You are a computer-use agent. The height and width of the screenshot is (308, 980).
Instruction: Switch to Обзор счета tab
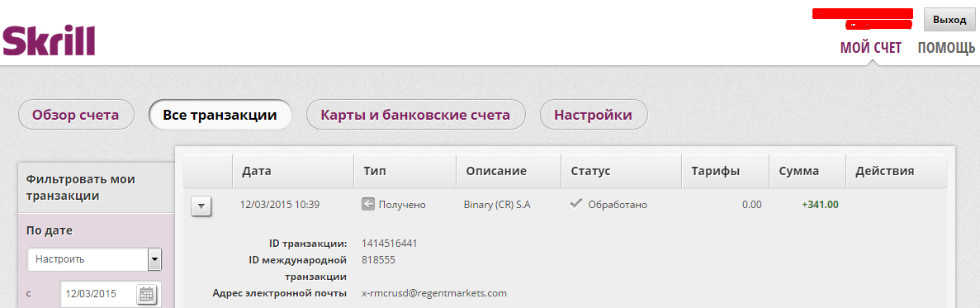point(76,115)
